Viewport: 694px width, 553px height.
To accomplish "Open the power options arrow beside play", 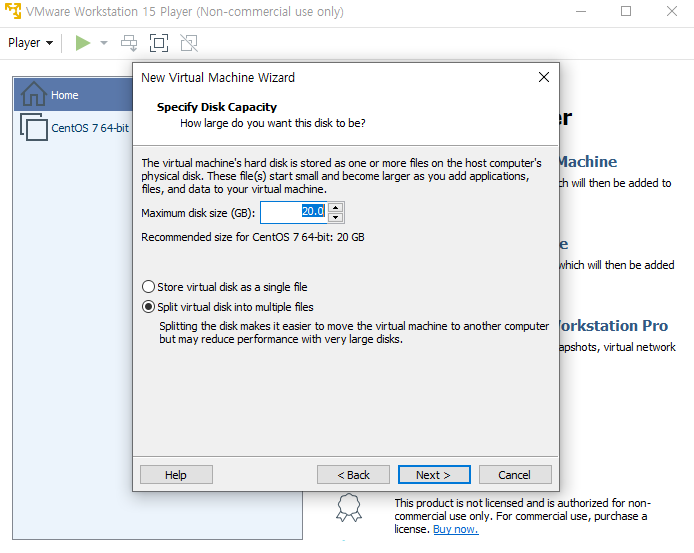I will pos(104,43).
